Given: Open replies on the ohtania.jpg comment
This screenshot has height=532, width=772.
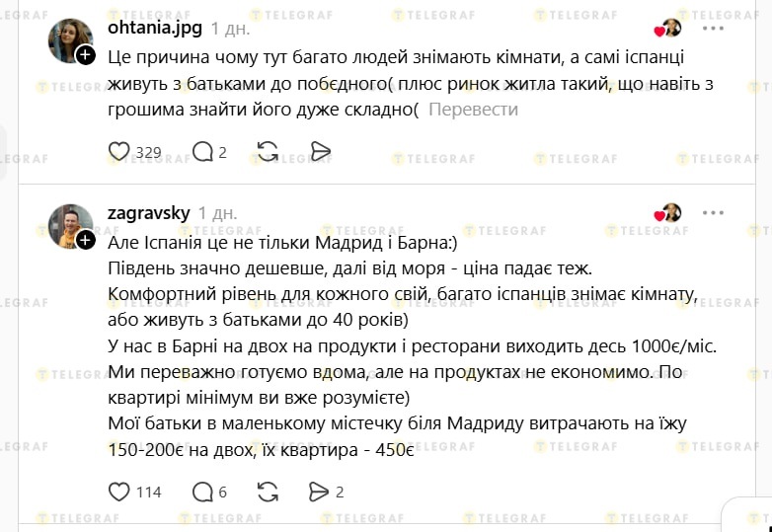Looking at the screenshot, I should 202,152.
